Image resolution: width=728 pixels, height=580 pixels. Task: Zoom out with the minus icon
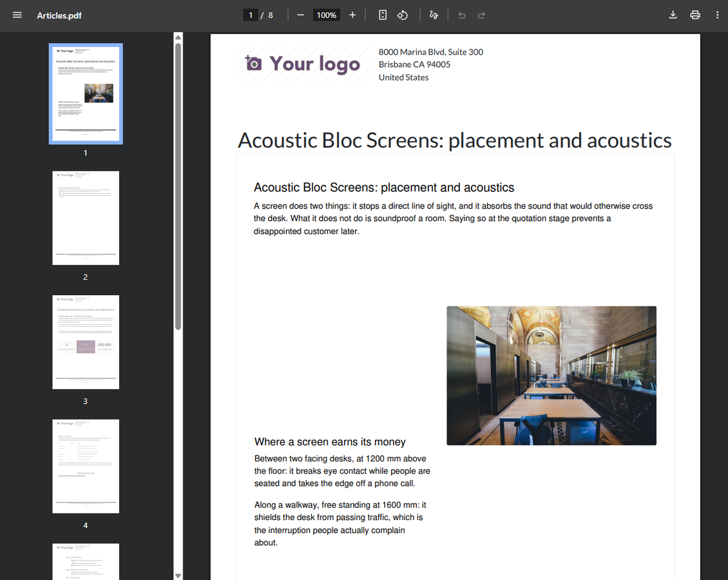pyautogui.click(x=300, y=15)
